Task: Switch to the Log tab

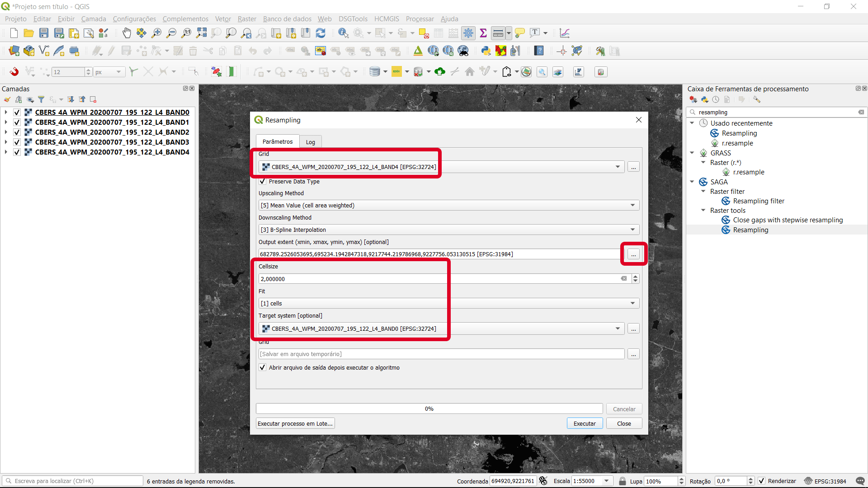Action: pos(310,142)
